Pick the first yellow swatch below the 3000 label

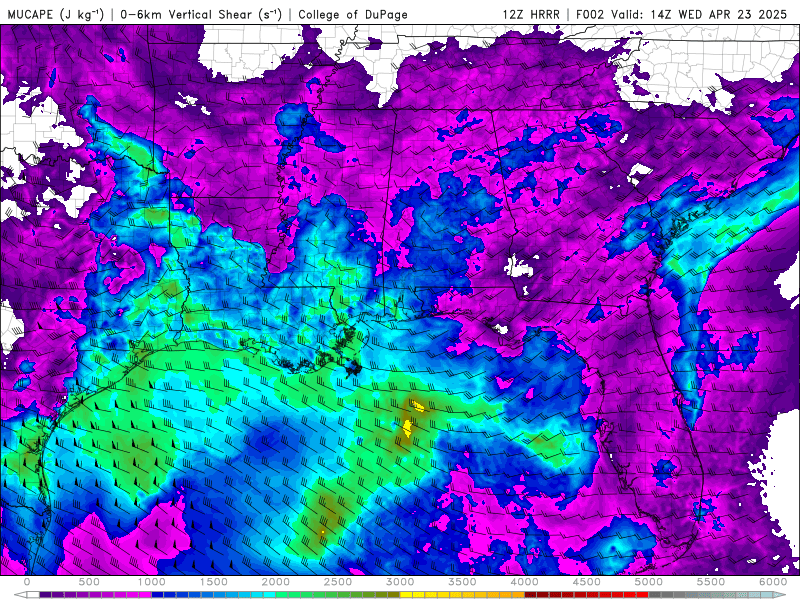click(x=406, y=595)
